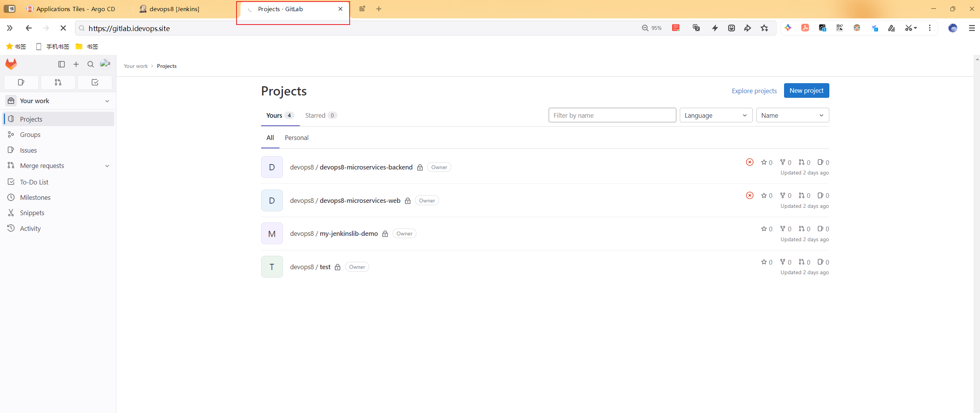The height and width of the screenshot is (413, 980).
Task: Click the GitLab fox logo
Action: 11,64
